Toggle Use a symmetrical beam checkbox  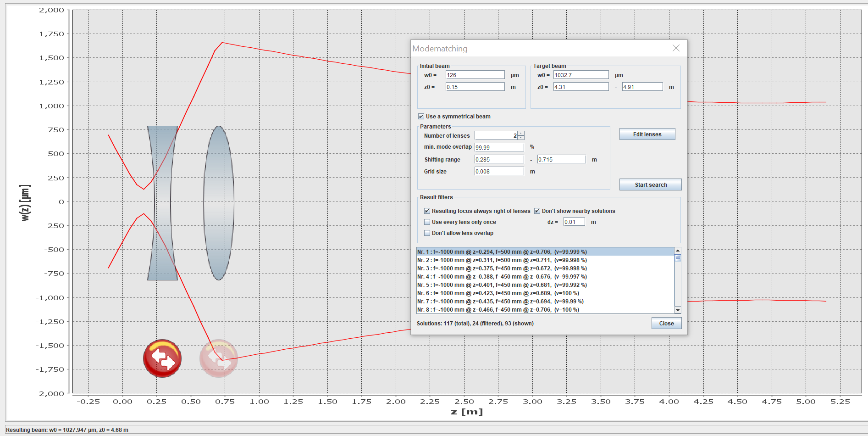tap(421, 117)
